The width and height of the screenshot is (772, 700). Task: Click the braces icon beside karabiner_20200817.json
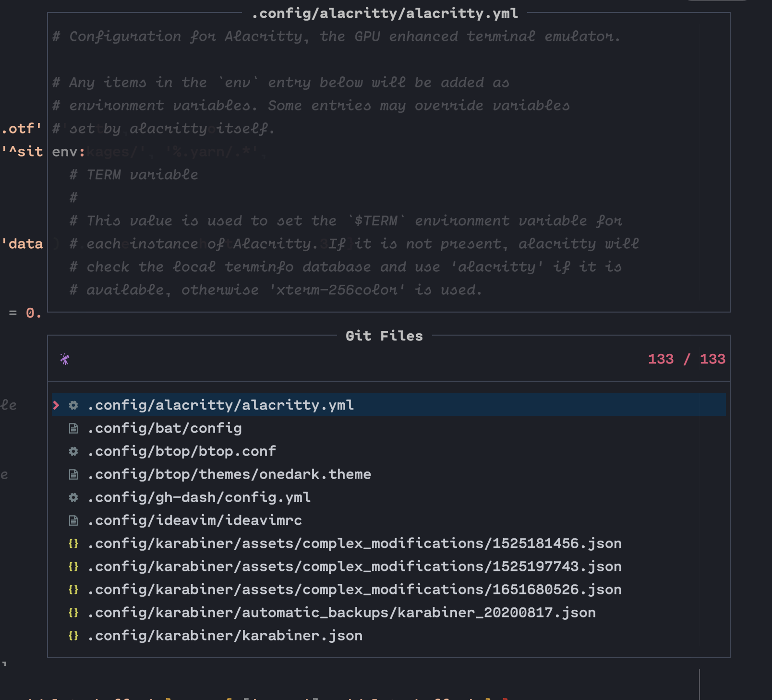coord(72,612)
